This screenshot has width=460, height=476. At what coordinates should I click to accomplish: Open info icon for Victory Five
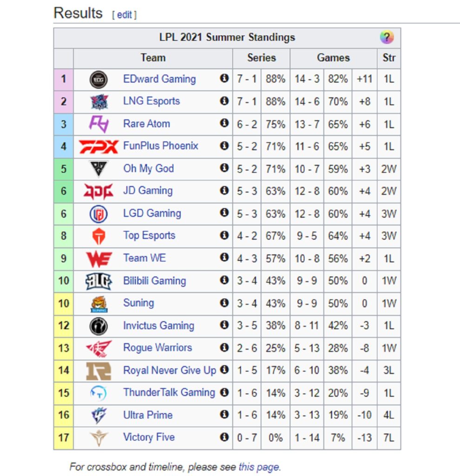coord(224,437)
